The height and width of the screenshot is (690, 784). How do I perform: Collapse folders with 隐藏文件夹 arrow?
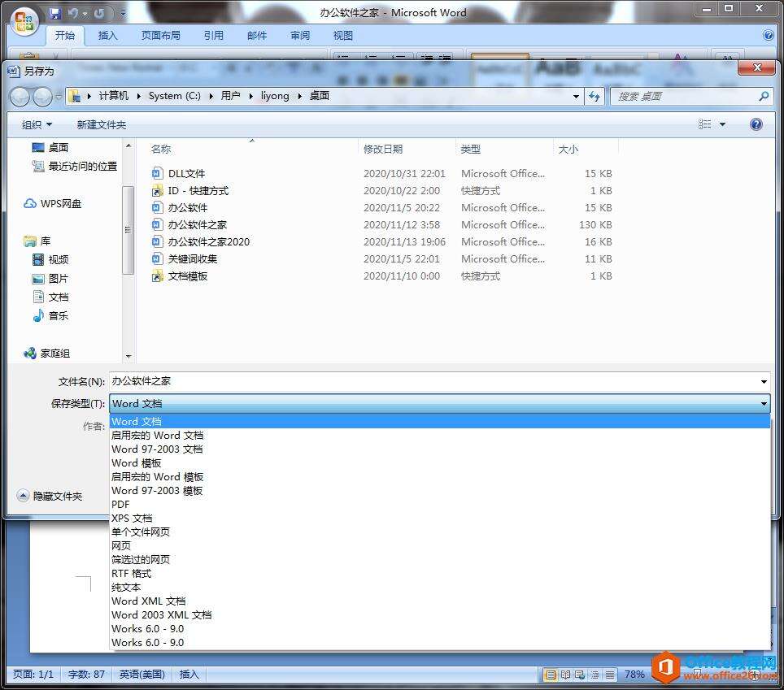tap(23, 496)
